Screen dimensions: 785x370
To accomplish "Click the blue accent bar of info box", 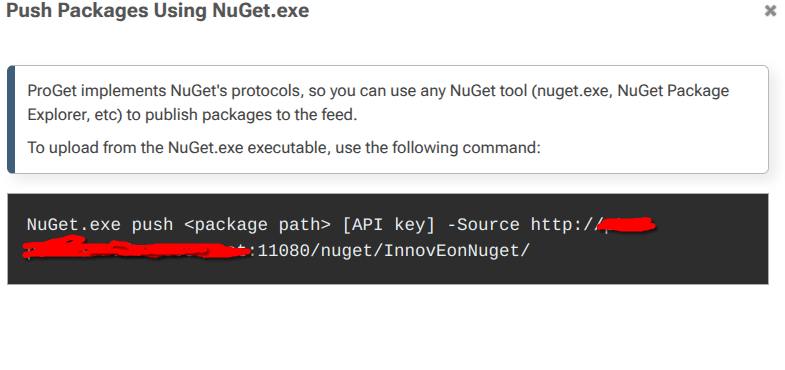I will click(x=11, y=120).
